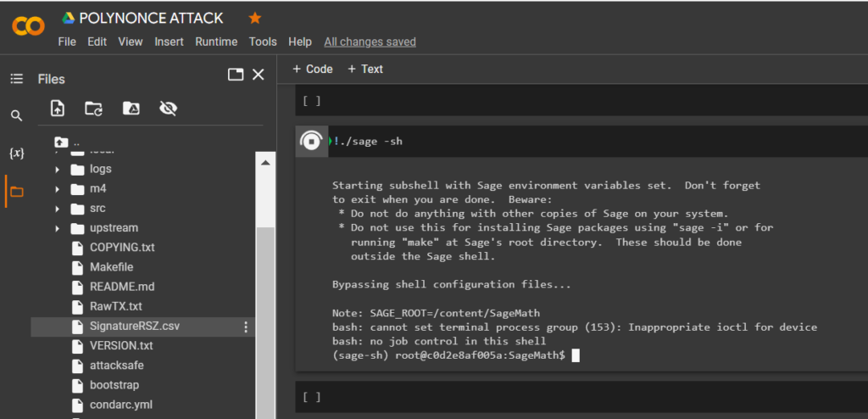The height and width of the screenshot is (419, 868).
Task: Select condarc.yml file
Action: pos(121,405)
